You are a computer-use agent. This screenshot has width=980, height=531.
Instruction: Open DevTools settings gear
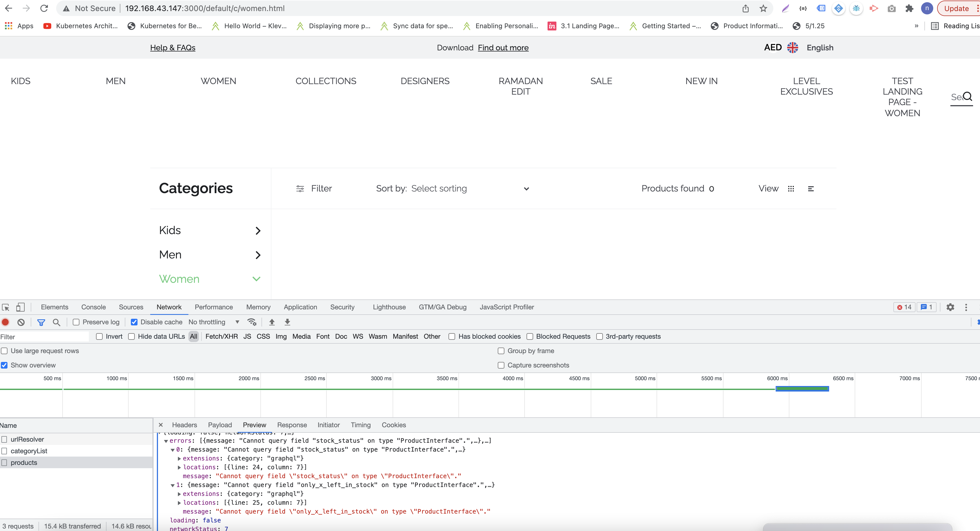[x=950, y=307]
